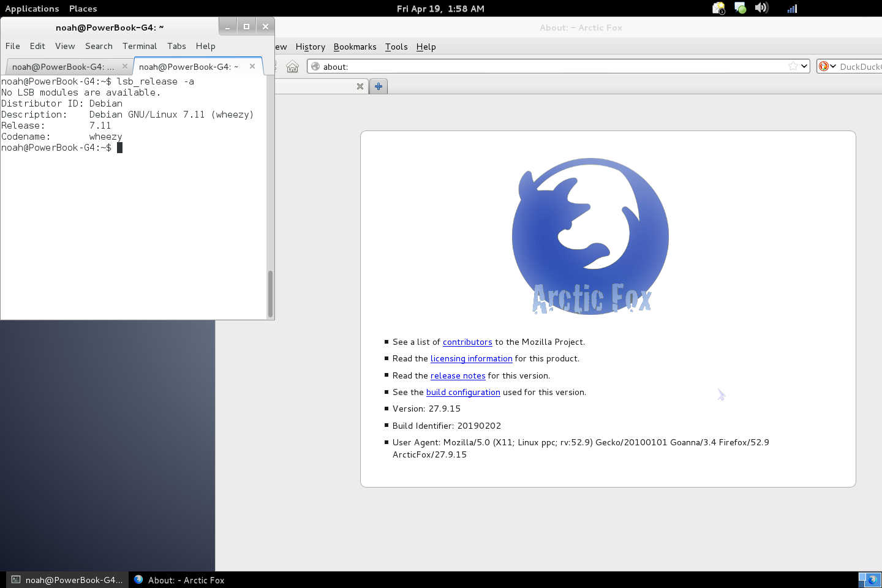Open the terminal Search menu

(99, 46)
